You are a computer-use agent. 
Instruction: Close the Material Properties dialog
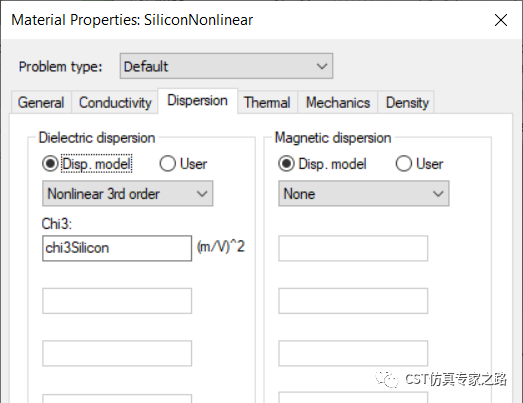coord(501,20)
